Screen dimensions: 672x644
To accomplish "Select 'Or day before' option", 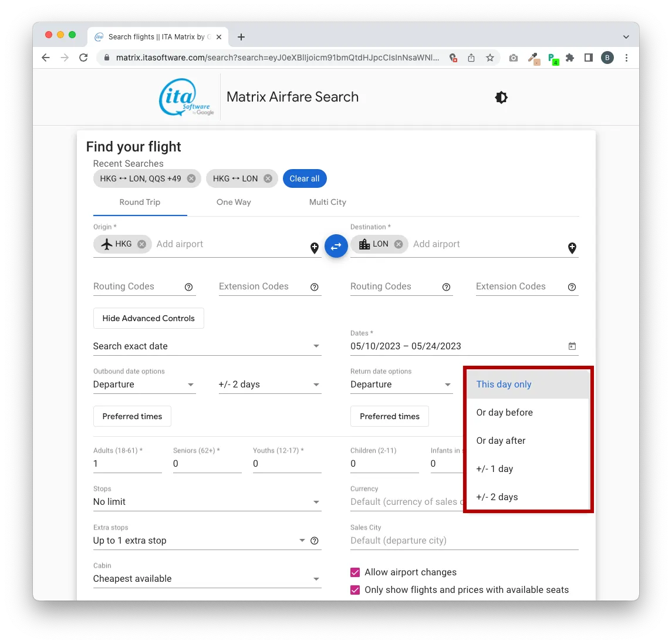I will pos(528,413).
